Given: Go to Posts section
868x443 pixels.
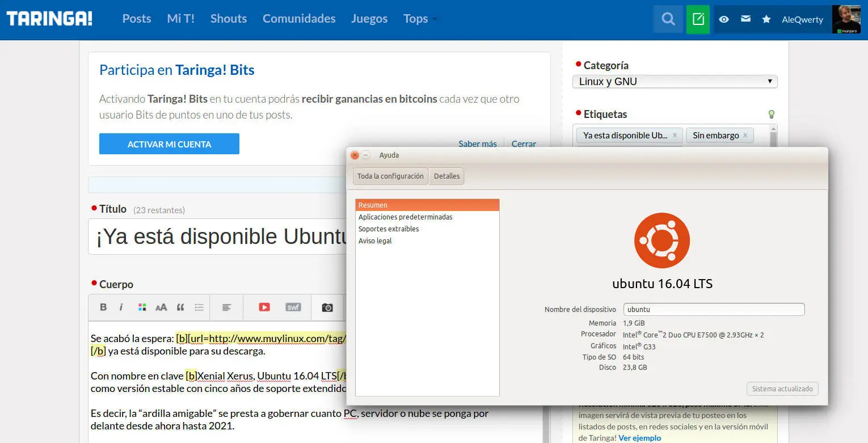Looking at the screenshot, I should [137, 19].
